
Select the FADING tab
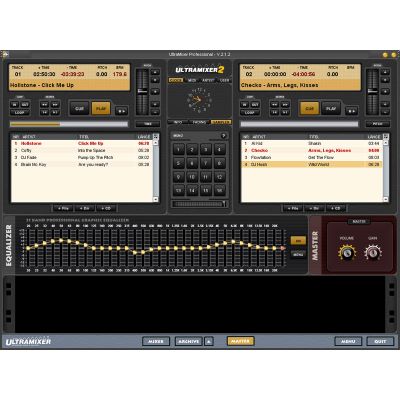point(199,122)
